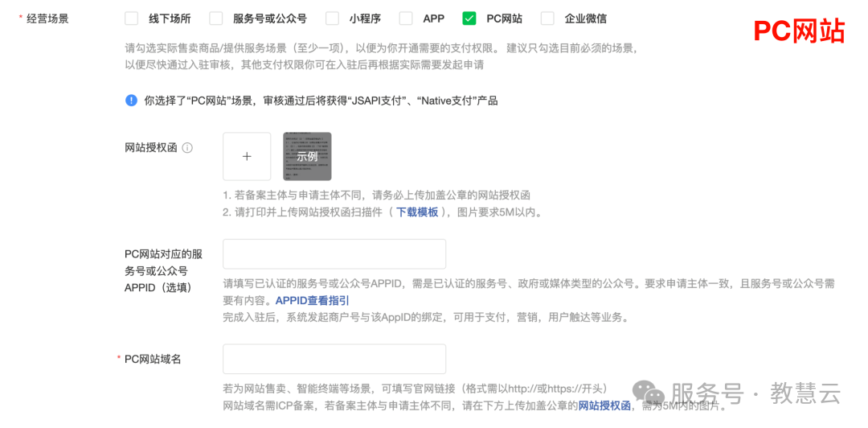Click the info icon beside 网站授权函
This screenshot has height=428, width=868.
187,148
